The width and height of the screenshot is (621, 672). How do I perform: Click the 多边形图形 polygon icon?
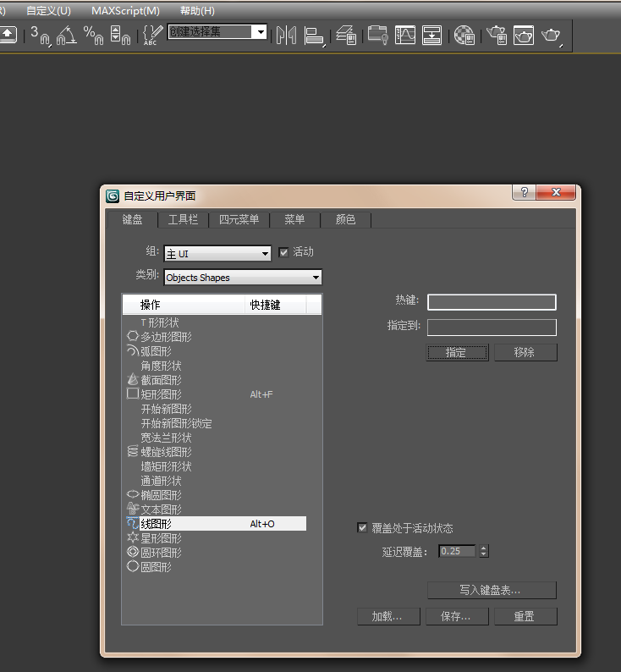(133, 336)
